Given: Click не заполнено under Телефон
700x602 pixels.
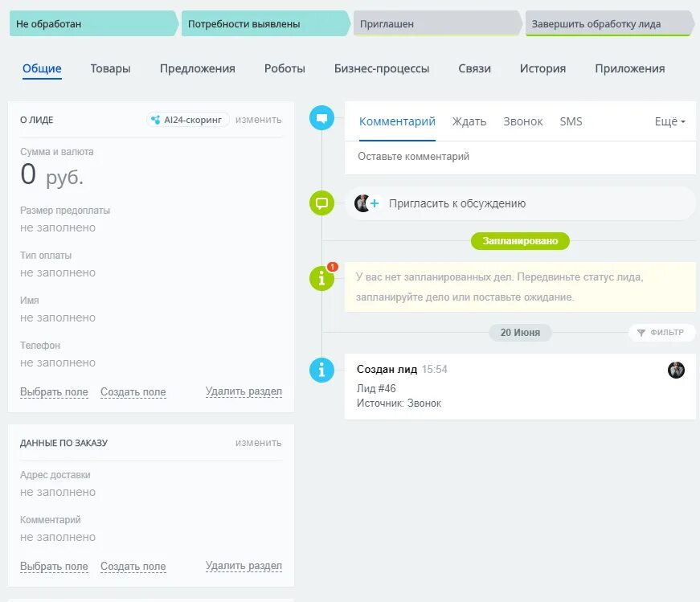Looking at the screenshot, I should point(58,363).
